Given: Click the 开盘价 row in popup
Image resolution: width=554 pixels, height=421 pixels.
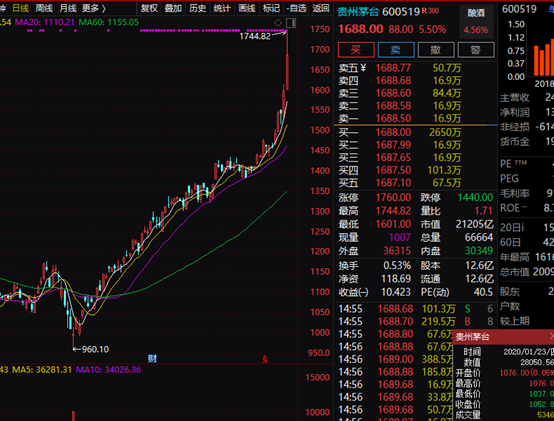Looking at the screenshot, I should coord(505,373).
